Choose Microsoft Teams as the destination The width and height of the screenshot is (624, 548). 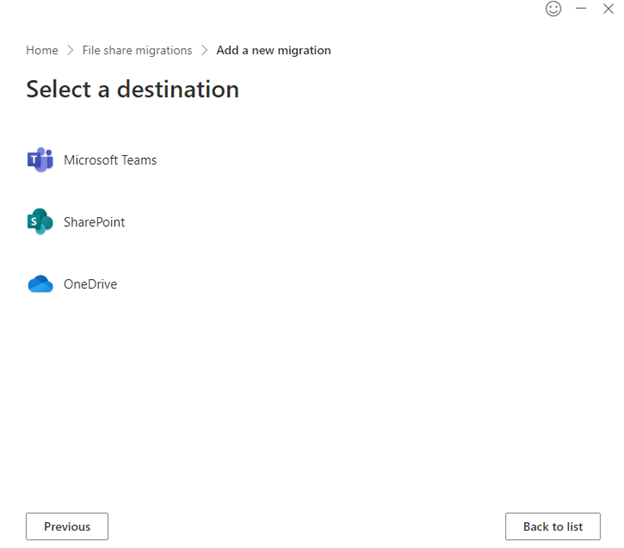110,160
